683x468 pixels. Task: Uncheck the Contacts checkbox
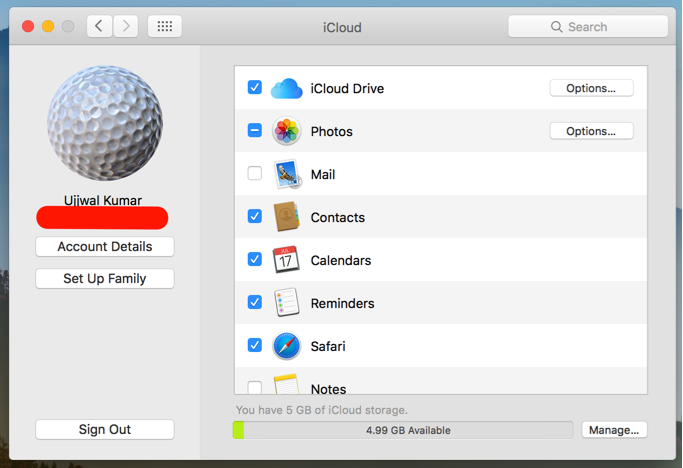255,216
